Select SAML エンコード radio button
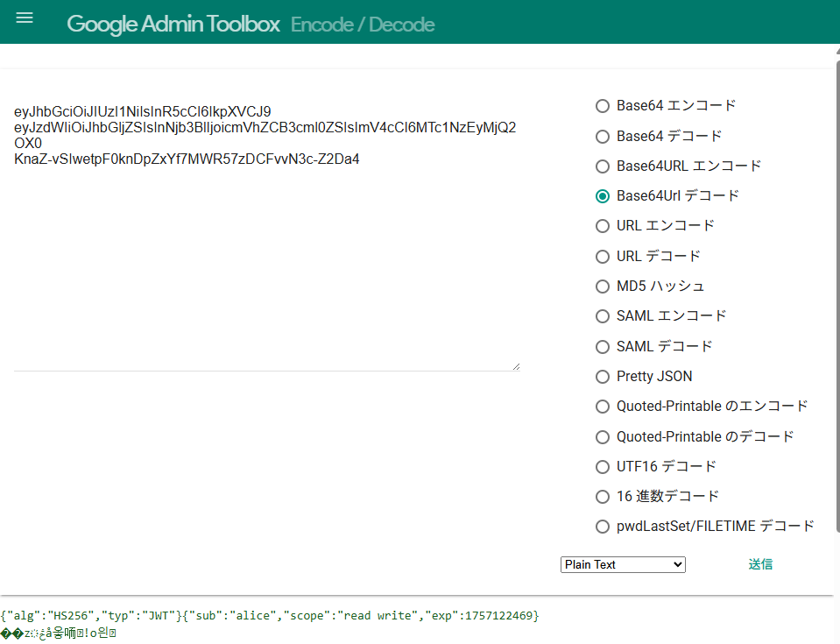The image size is (840, 644). pos(603,316)
